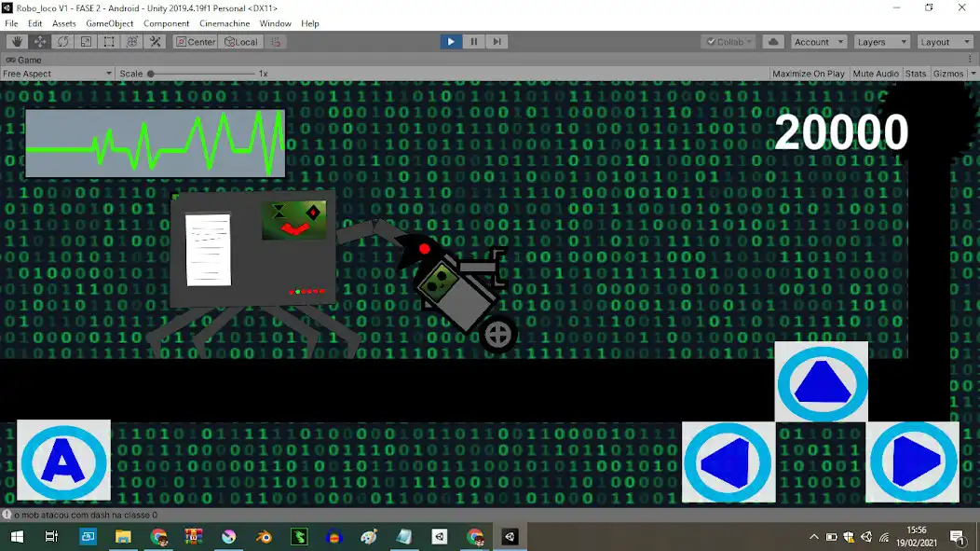Toggle handle rotation between Local and Global

240,41
